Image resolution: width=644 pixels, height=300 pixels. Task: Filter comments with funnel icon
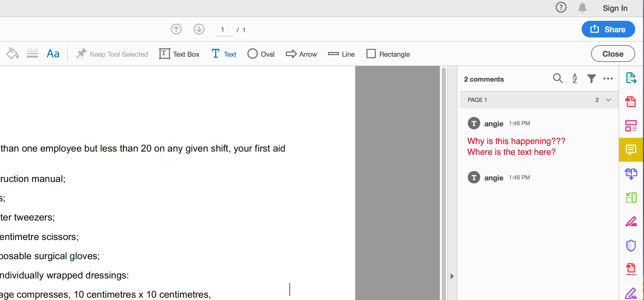tap(591, 79)
